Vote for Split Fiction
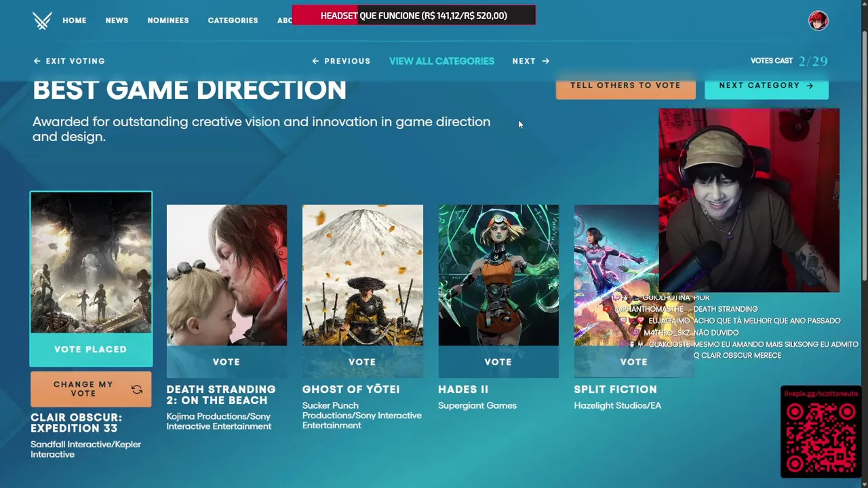Viewport: 868px width, 488px height. coord(634,362)
